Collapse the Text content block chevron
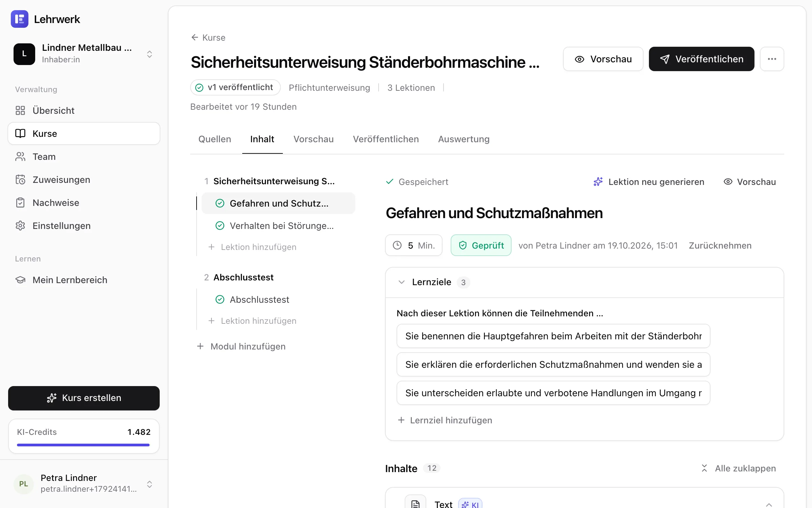The image size is (812, 508). click(769, 504)
